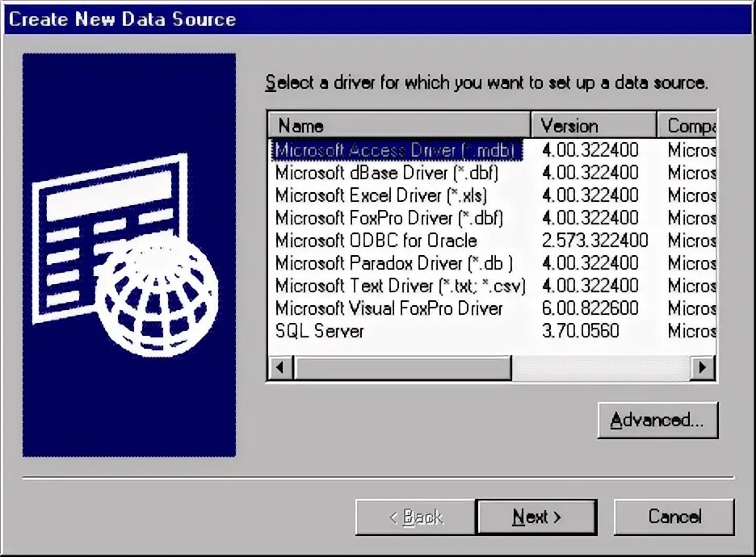
Task: Select Microsoft Access Driver (*.mdb)
Action: tap(397, 150)
